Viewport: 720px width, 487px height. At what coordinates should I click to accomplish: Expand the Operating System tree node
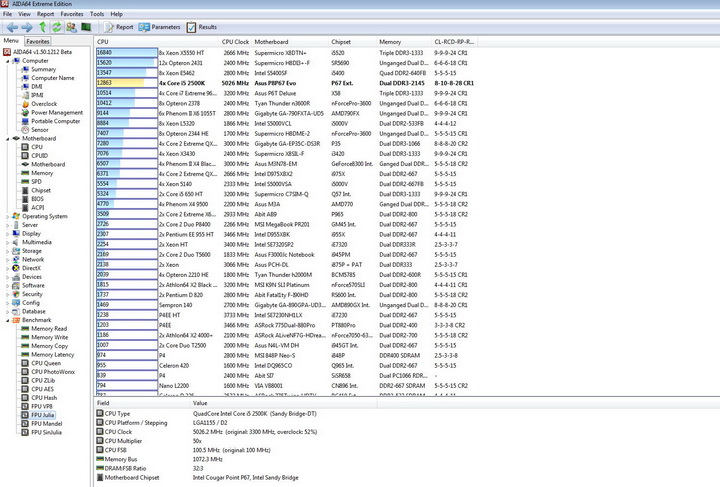[x=7, y=216]
